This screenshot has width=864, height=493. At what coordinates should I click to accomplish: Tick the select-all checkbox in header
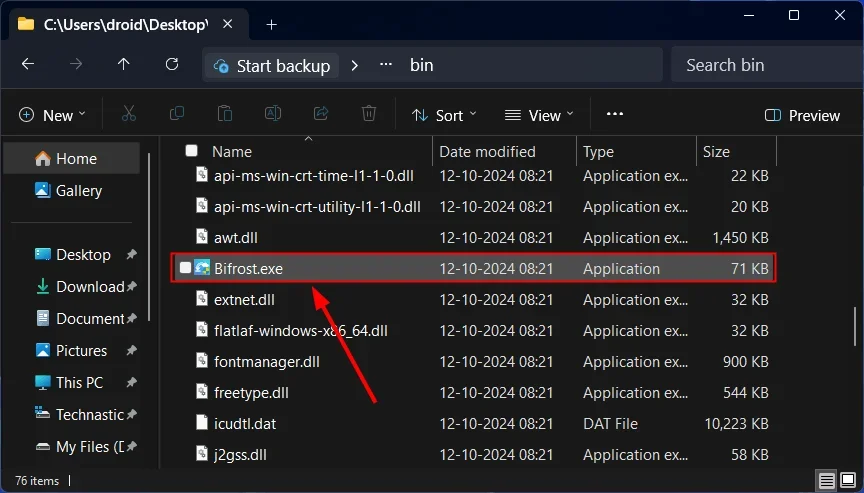(x=191, y=150)
